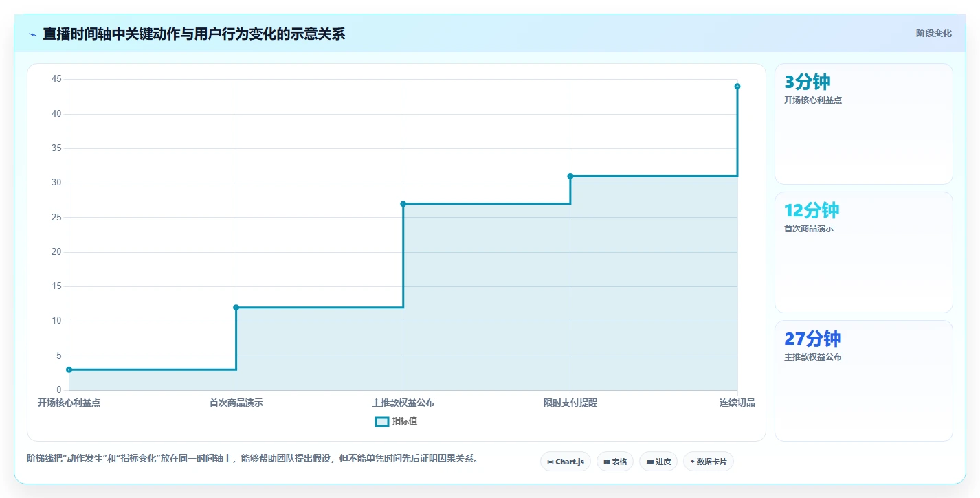Click the x-axis label 开场核心利益点
Screen dimensions: 980x498
[69, 403]
